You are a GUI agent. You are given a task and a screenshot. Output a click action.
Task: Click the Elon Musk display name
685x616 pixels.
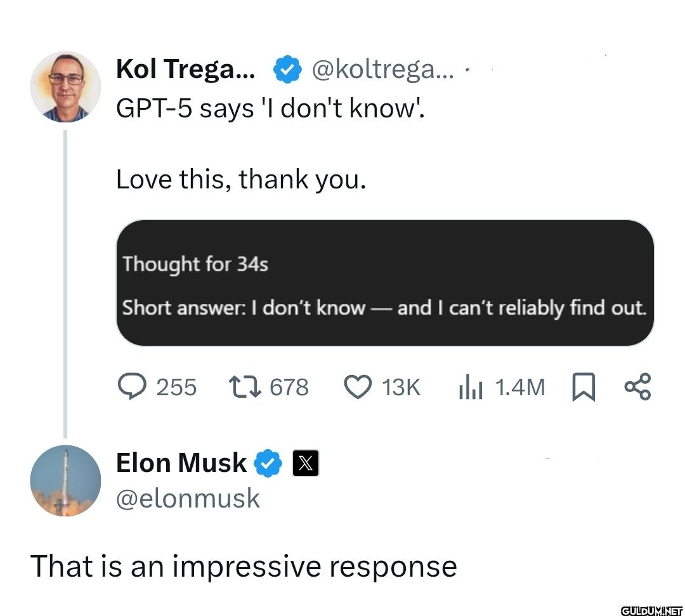181,463
